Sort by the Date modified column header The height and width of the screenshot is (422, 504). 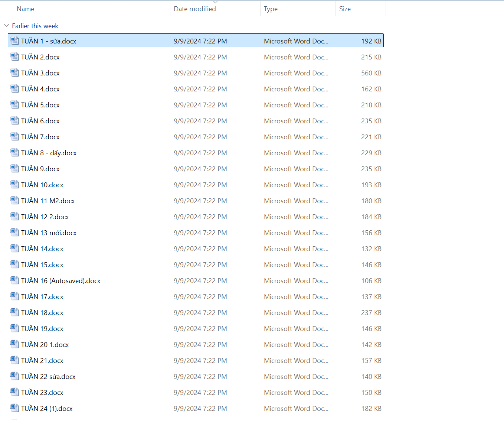(195, 9)
